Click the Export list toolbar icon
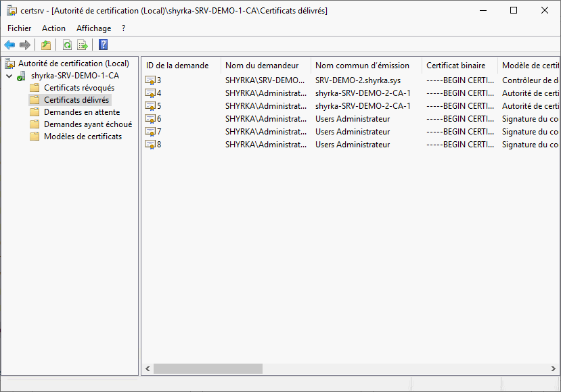The width and height of the screenshot is (561, 392). tap(83, 45)
